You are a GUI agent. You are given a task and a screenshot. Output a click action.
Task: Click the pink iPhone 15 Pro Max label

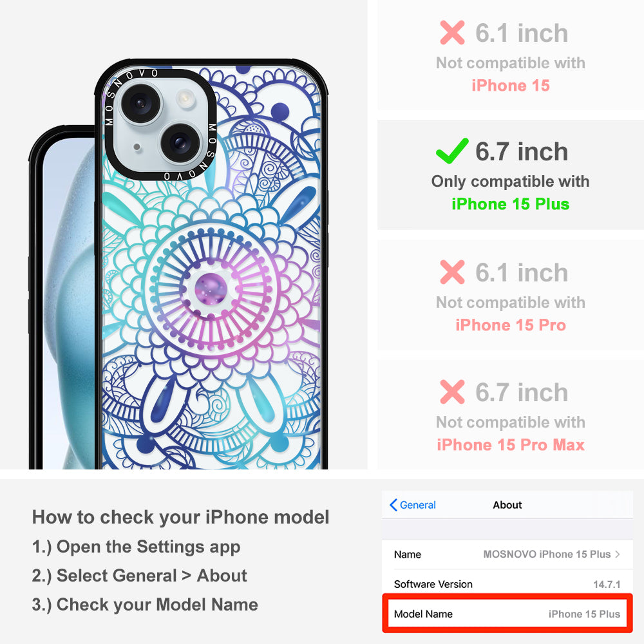point(511,445)
